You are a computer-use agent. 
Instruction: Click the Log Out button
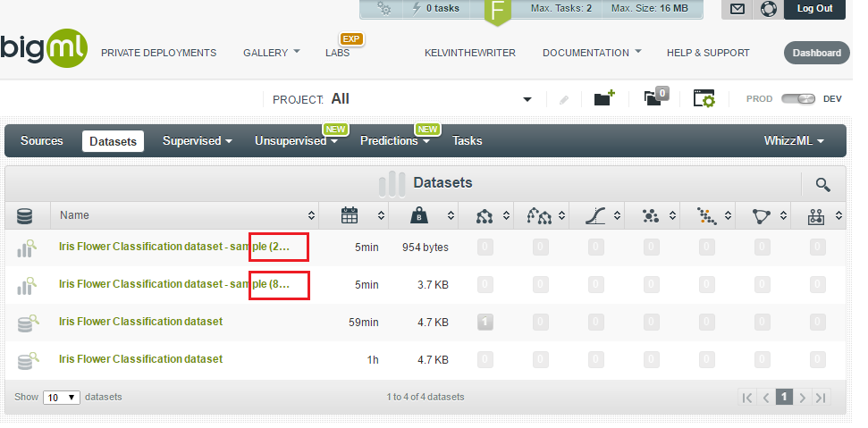tap(814, 9)
